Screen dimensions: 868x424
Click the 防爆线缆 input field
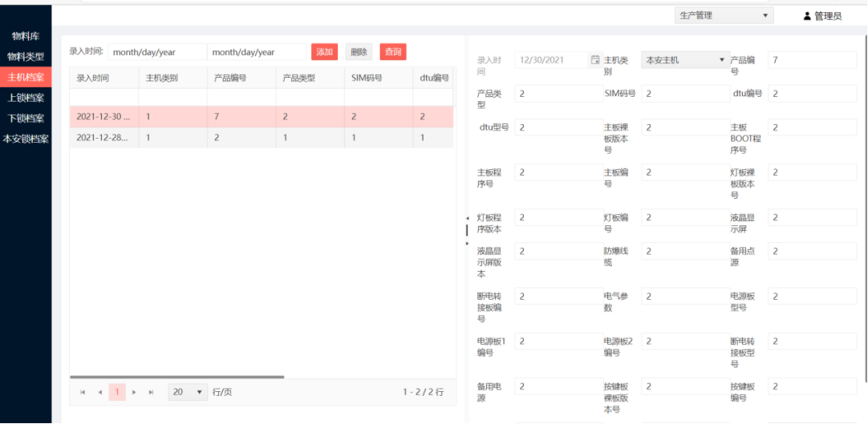pos(685,252)
